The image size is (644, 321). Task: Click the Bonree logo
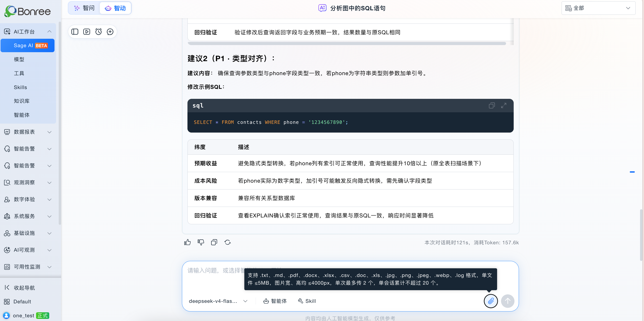(27, 11)
